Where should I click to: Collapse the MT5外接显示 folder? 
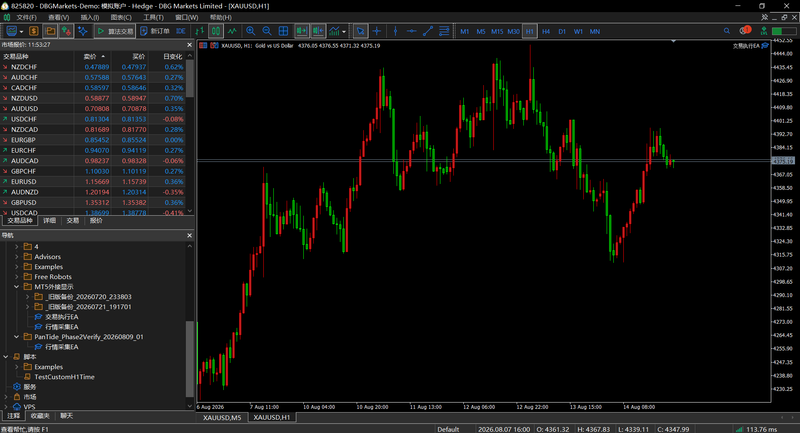tap(16, 287)
